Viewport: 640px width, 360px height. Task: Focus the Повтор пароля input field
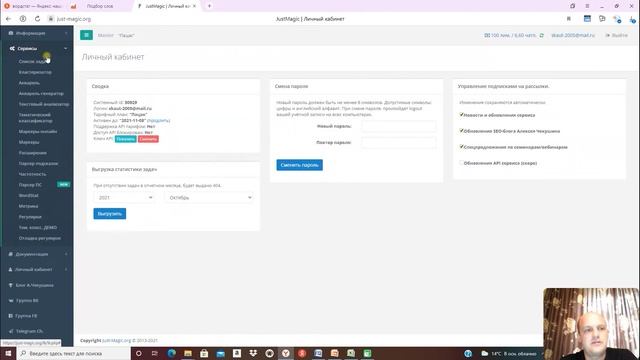399,142
